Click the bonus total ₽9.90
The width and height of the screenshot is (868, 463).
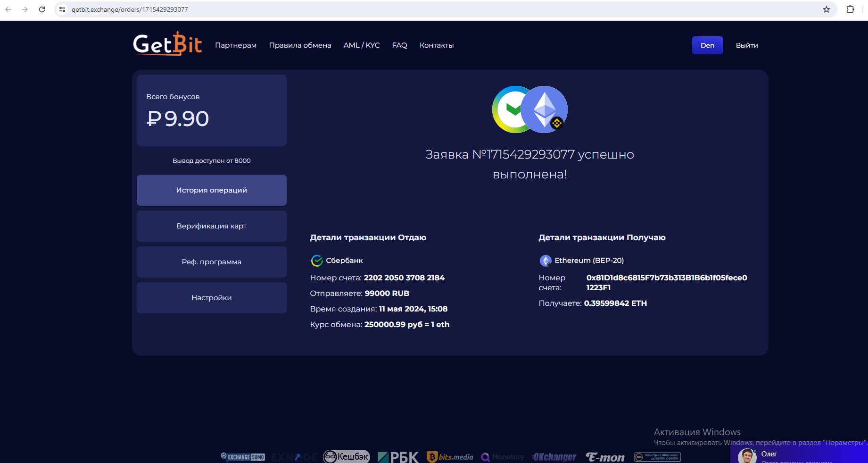point(178,118)
